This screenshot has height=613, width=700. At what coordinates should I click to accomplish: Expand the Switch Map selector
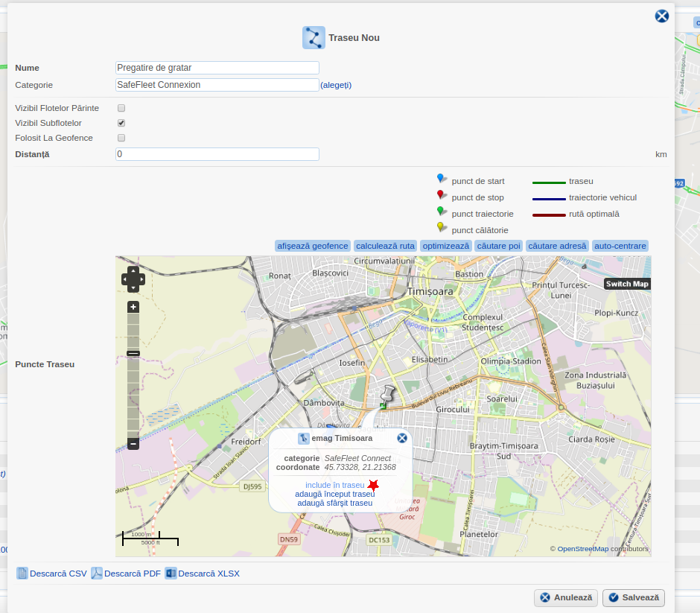coord(628,284)
